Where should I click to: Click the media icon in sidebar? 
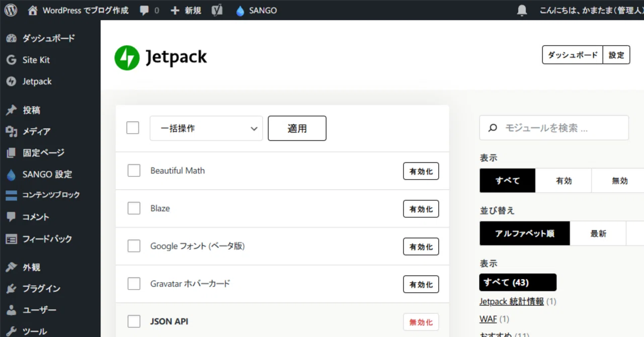(11, 131)
